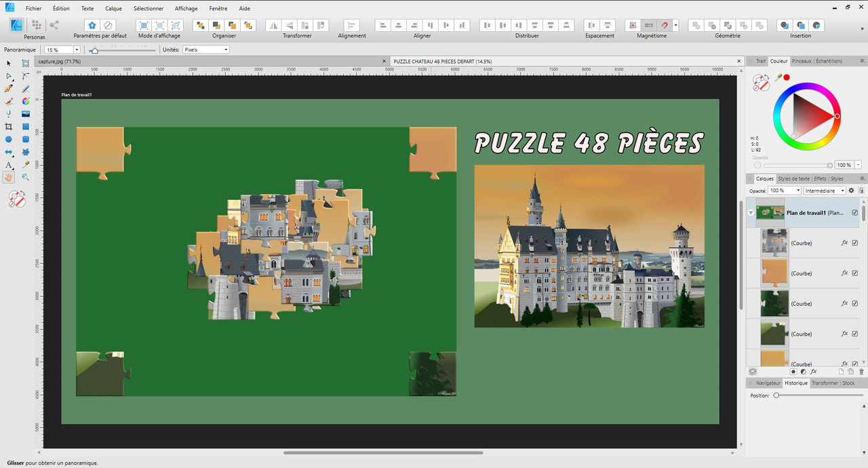The width and height of the screenshot is (868, 468).
Task: Toggle visibility of first orange (Courbe) layer
Action: pyautogui.click(x=854, y=273)
